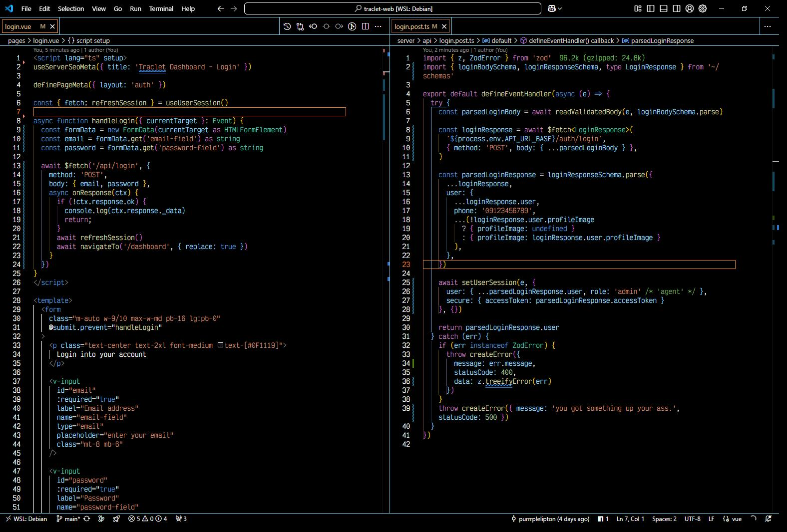Open the Help menu

188,8
